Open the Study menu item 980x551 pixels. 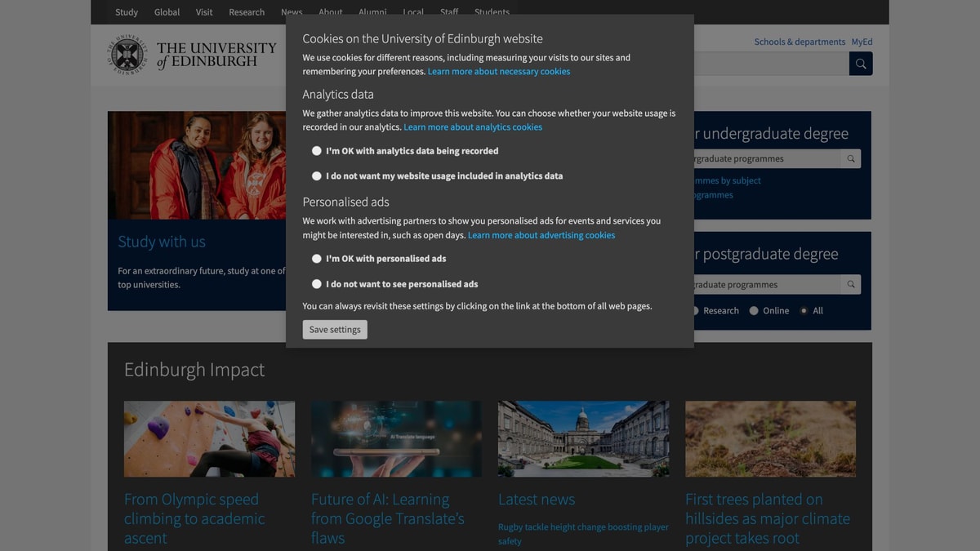click(x=127, y=12)
